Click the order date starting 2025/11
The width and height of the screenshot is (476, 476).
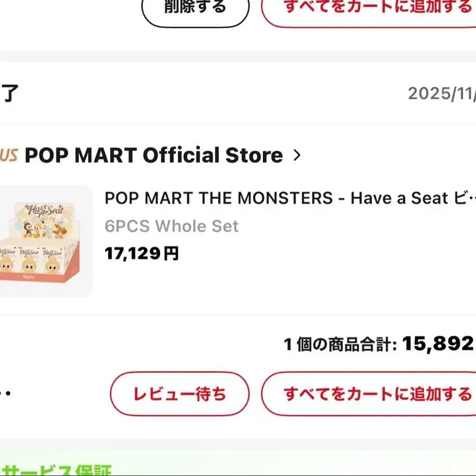[442, 94]
